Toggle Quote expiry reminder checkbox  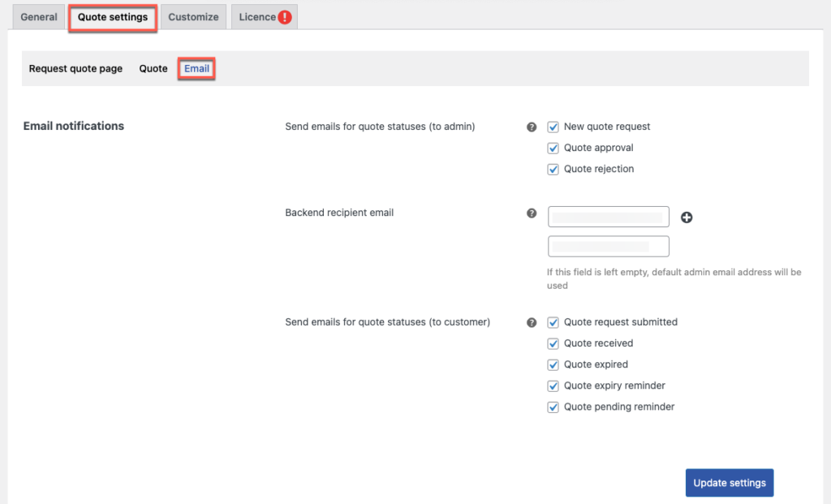(x=553, y=386)
